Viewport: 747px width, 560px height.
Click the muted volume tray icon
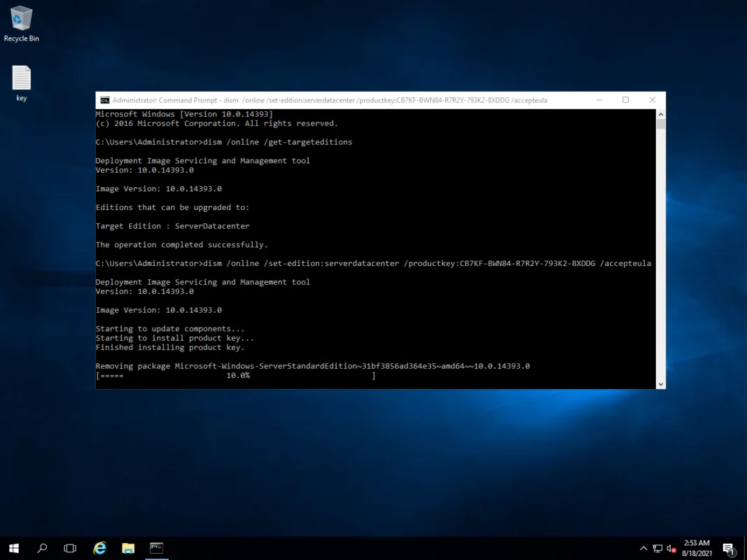pos(671,548)
